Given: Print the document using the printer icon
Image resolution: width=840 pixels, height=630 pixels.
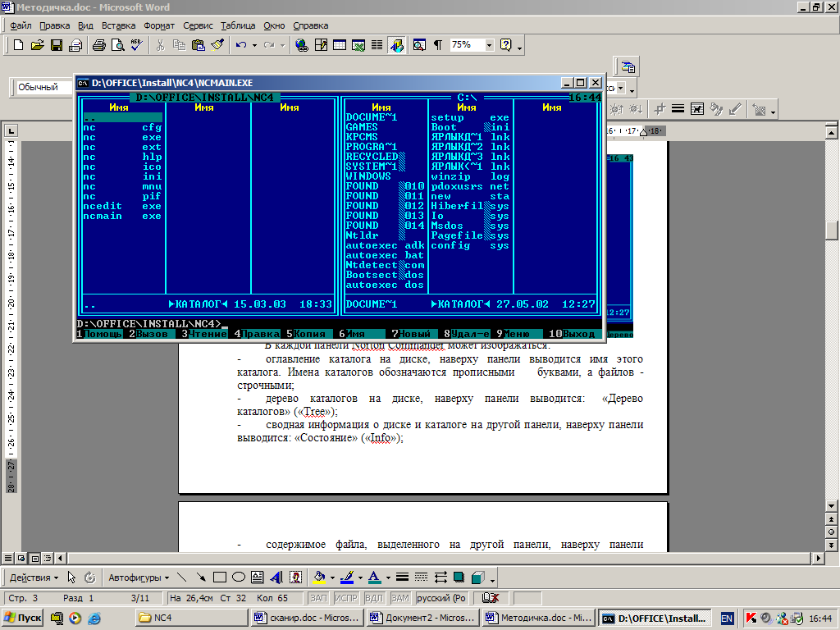Looking at the screenshot, I should [x=98, y=45].
